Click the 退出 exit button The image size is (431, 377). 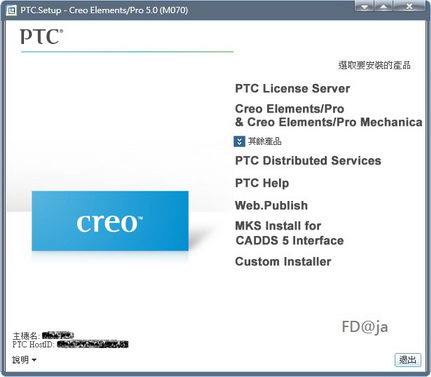[x=408, y=360]
